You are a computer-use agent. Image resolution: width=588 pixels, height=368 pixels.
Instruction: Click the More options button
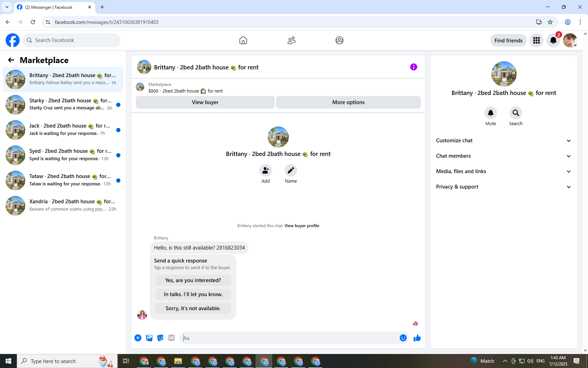pos(348,102)
